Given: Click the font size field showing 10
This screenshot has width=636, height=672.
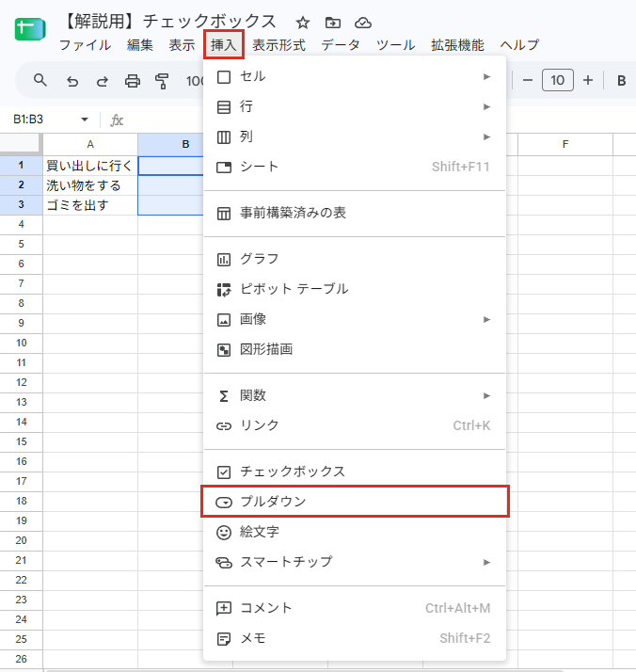Looking at the screenshot, I should coord(558,80).
